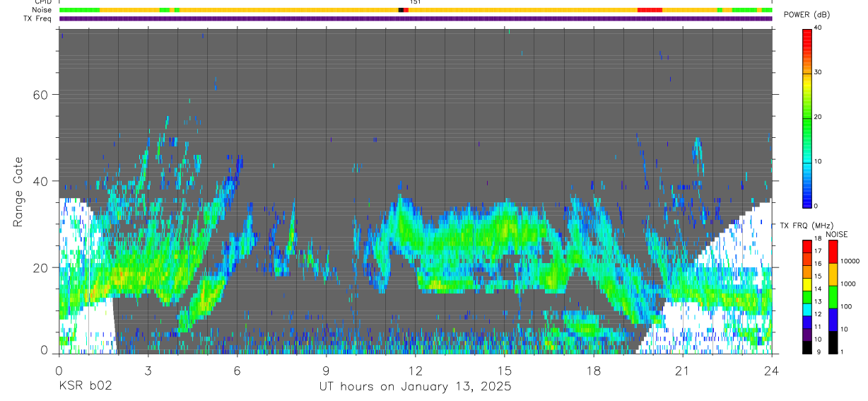Viewport: 868px width, 401px height.
Task: Click the purple TX Freq strip
Action: [x=416, y=18]
